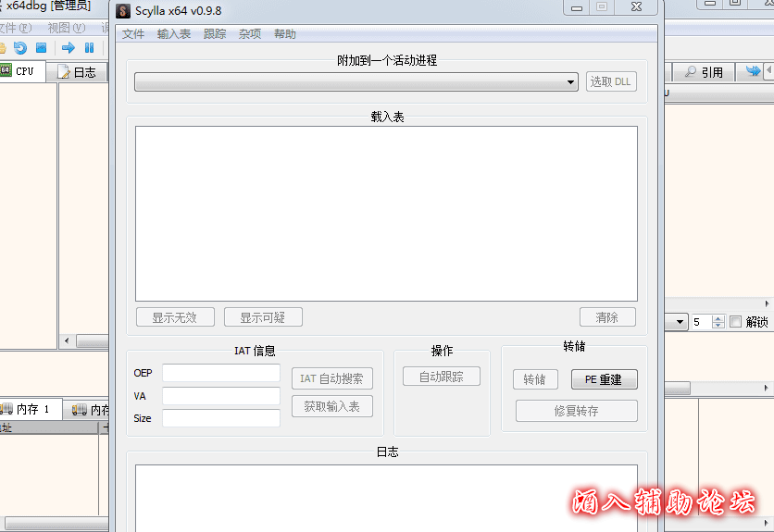Open the 帮助 menu in Scylla
Screen dimensions: 774x532
pyautogui.click(x=285, y=34)
